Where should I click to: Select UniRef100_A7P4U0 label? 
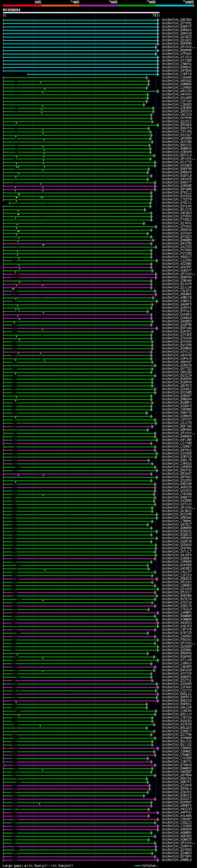point(176,54)
